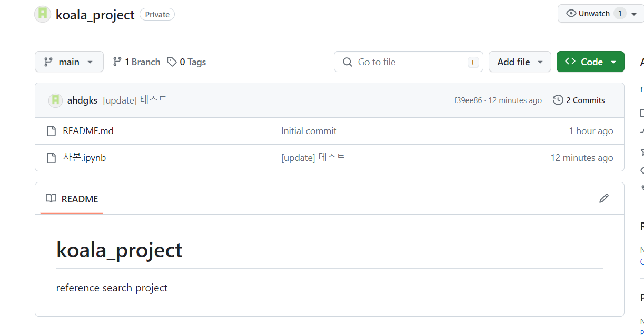Click the branch icon beside 1 Branch
This screenshot has width=644, height=335.
pyautogui.click(x=117, y=62)
